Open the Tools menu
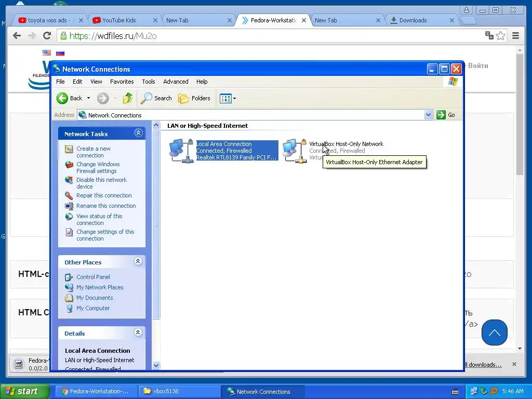The image size is (532, 399). click(149, 82)
